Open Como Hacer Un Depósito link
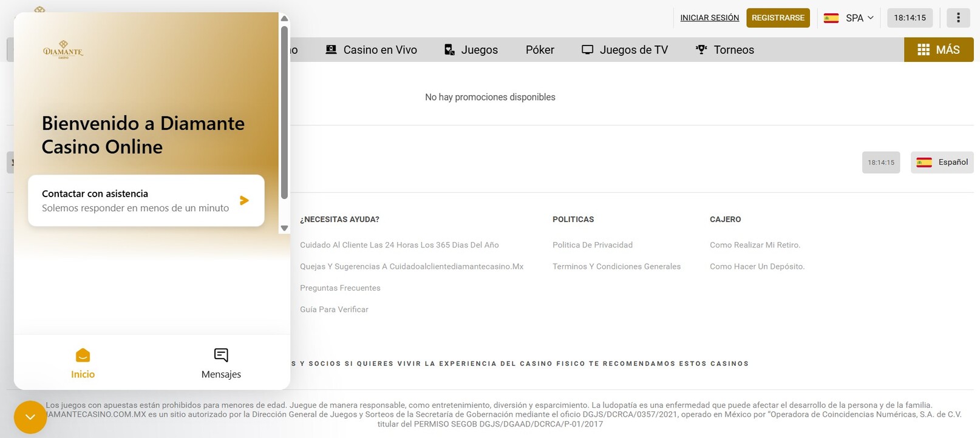 tap(757, 266)
